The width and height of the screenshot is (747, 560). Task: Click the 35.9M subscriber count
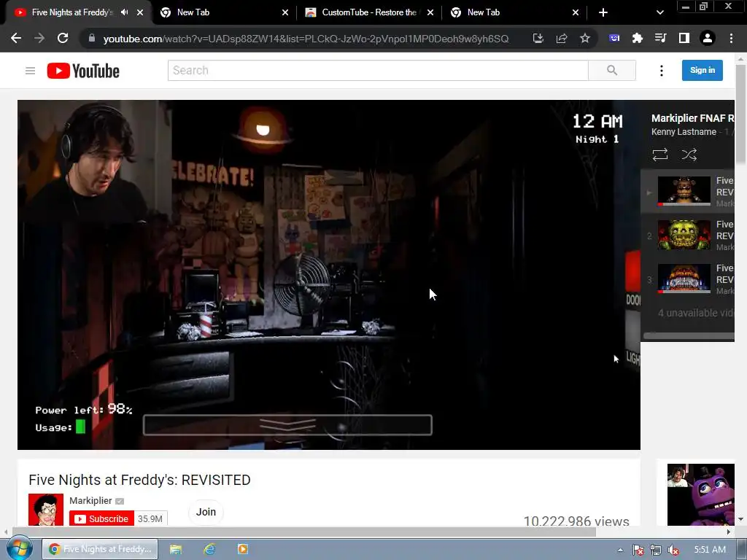pos(150,518)
